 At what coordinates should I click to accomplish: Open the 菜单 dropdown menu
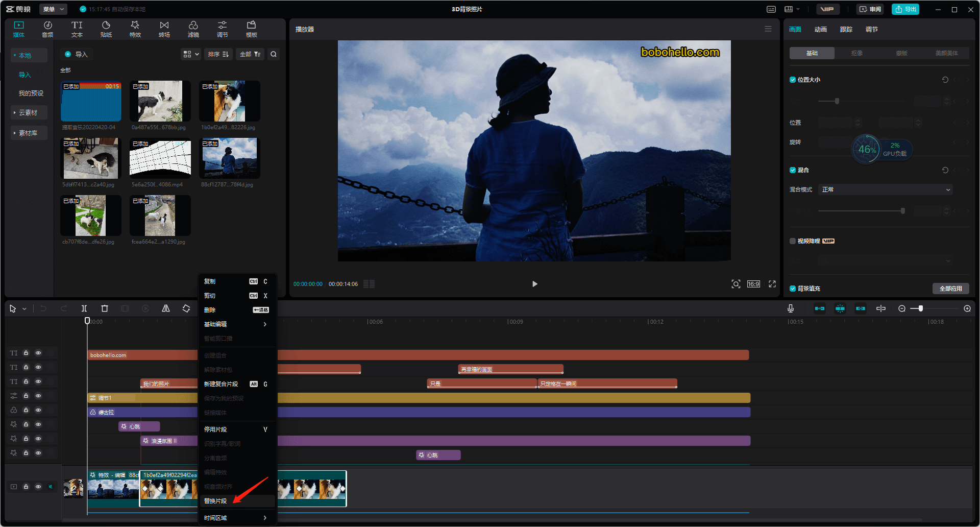pyautogui.click(x=54, y=9)
